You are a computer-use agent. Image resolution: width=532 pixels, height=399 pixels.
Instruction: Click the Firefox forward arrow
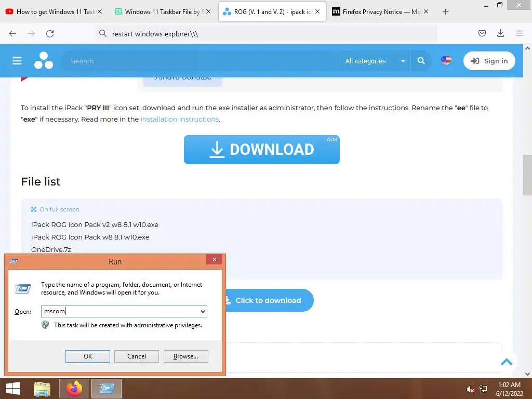[x=31, y=34]
